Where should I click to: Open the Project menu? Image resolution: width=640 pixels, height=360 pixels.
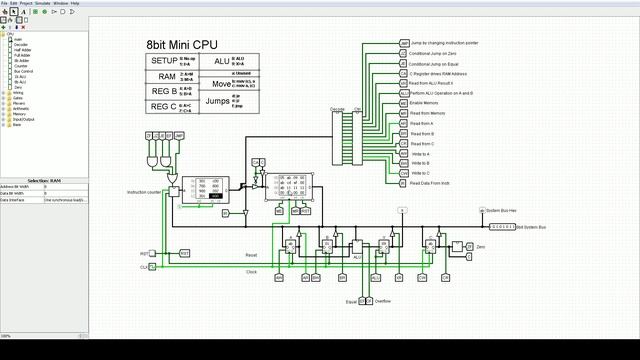click(x=26, y=3)
